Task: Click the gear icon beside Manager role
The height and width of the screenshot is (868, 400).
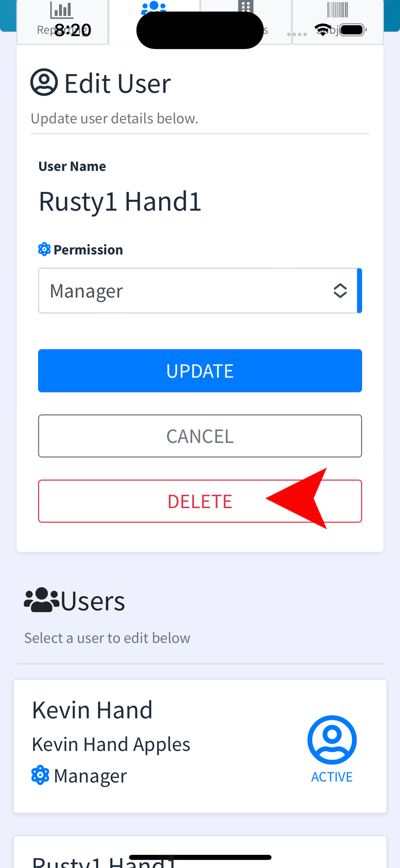Action: click(40, 775)
